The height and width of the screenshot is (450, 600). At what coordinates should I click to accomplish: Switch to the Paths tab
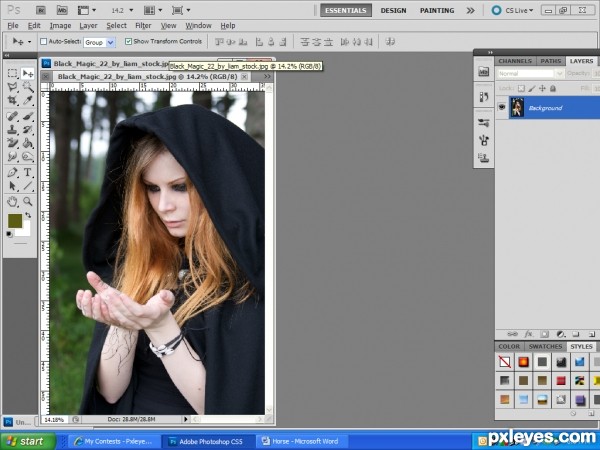point(550,61)
